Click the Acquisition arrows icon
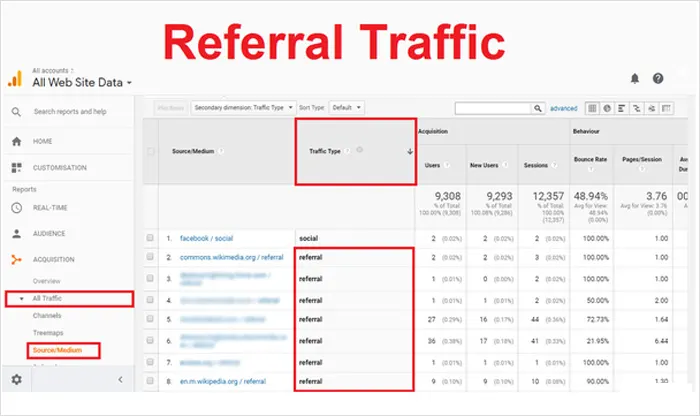The height and width of the screenshot is (416, 700). [x=17, y=259]
